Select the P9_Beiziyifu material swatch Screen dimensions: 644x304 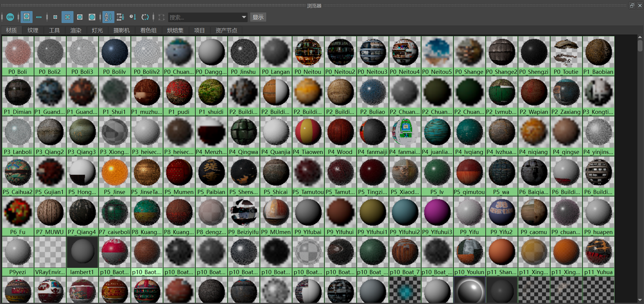pos(244,216)
